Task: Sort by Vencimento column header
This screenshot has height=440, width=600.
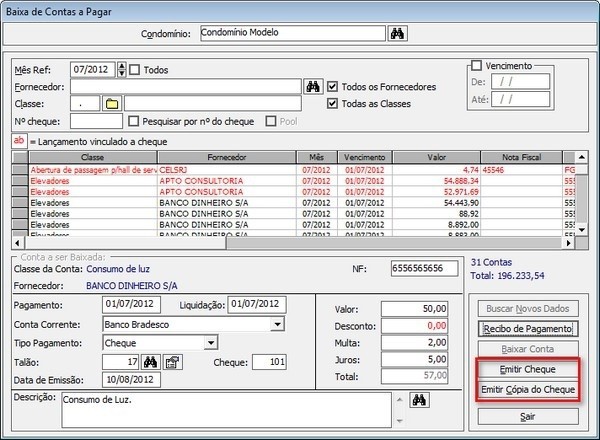Action: click(364, 157)
